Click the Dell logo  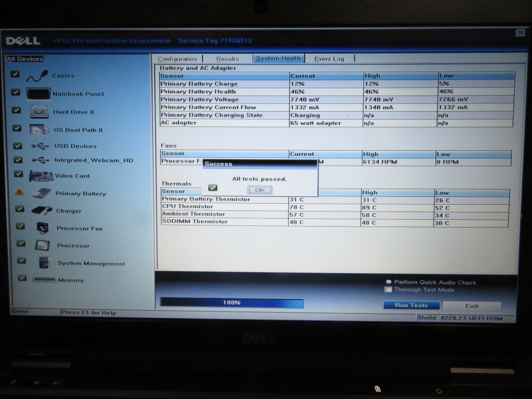tap(23, 41)
